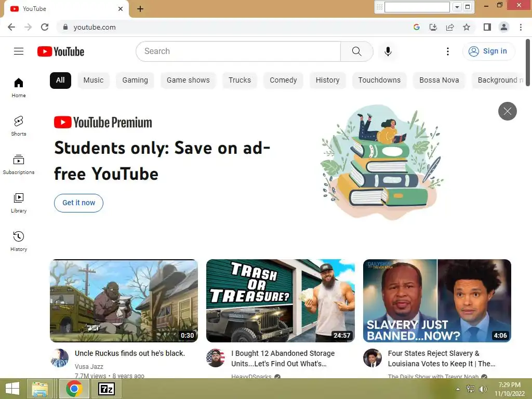Open Shorts in sidebar

tap(19, 126)
